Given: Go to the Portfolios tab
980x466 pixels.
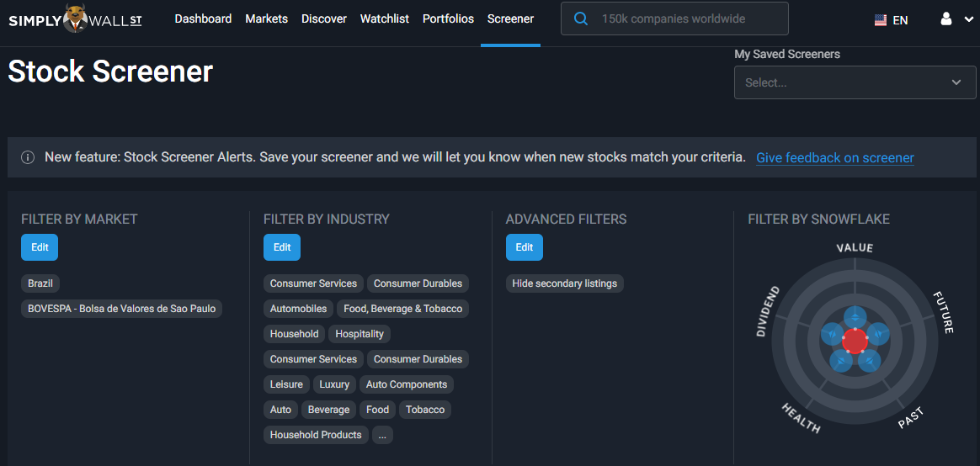Looking at the screenshot, I should tap(448, 19).
